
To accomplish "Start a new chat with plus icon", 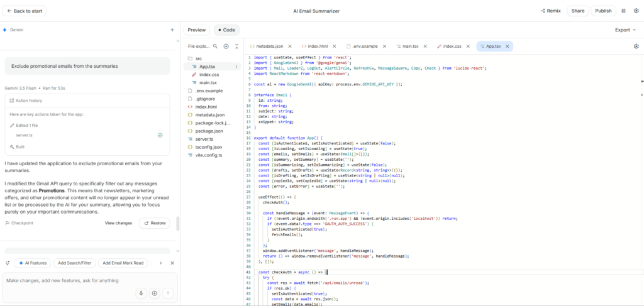I will [x=172, y=30].
